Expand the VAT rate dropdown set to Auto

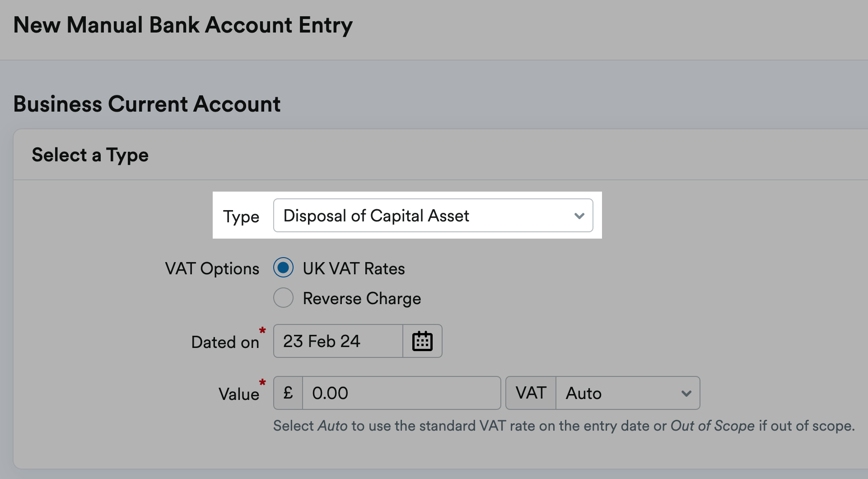[x=628, y=393]
